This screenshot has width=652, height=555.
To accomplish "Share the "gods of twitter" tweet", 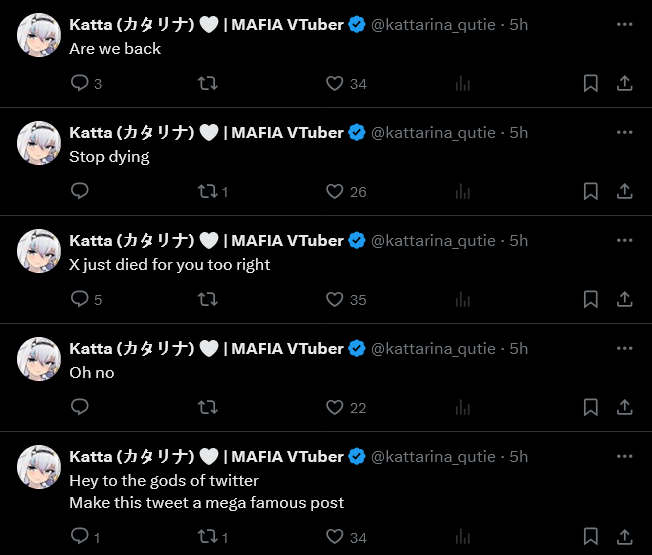I will coord(625,538).
